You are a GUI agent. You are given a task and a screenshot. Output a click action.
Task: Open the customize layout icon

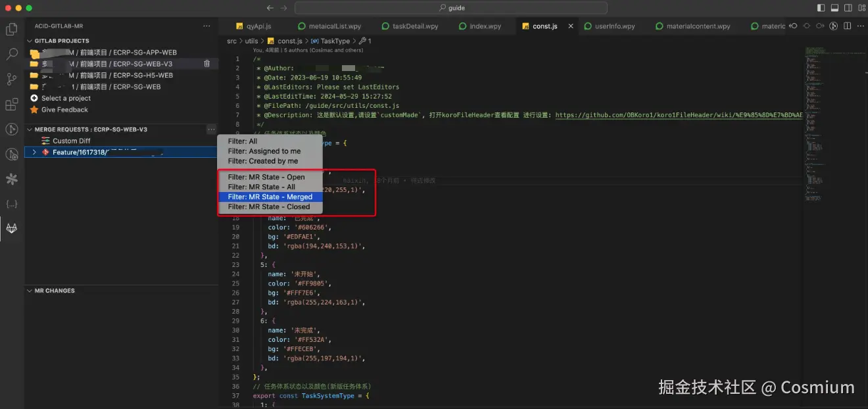tap(861, 8)
